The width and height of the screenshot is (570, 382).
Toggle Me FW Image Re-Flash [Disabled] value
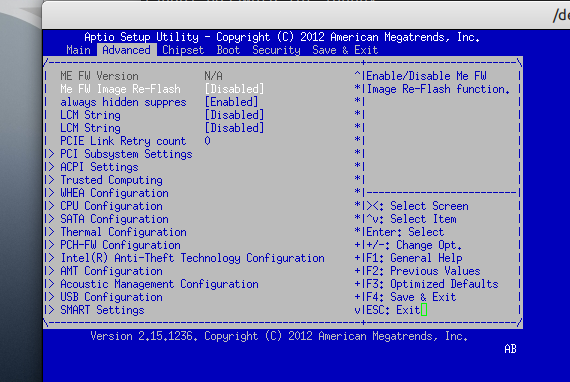tap(234, 89)
